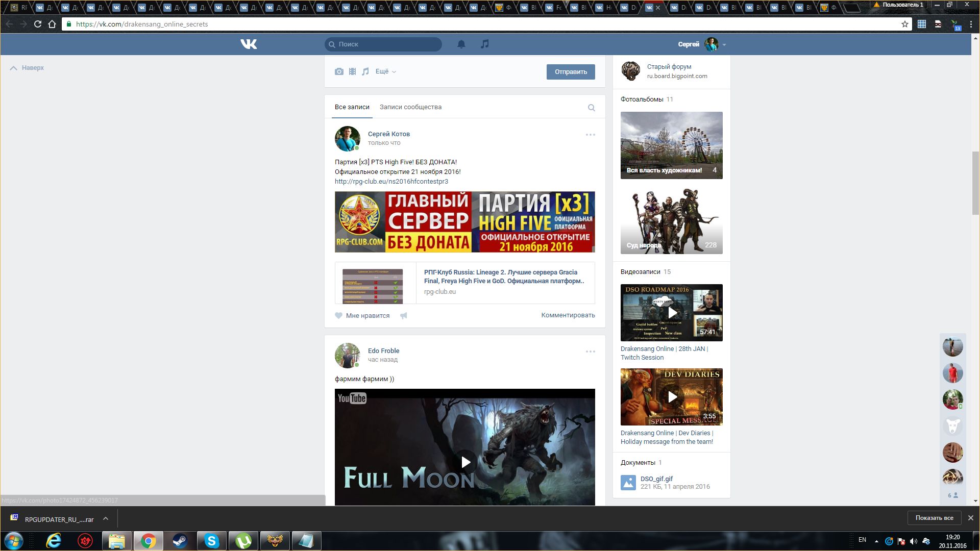Open Видеозаписи section header
The image size is (980, 551).
pos(640,272)
